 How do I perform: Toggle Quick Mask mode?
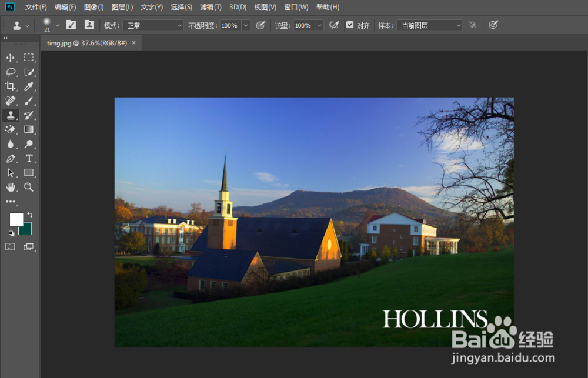point(11,246)
